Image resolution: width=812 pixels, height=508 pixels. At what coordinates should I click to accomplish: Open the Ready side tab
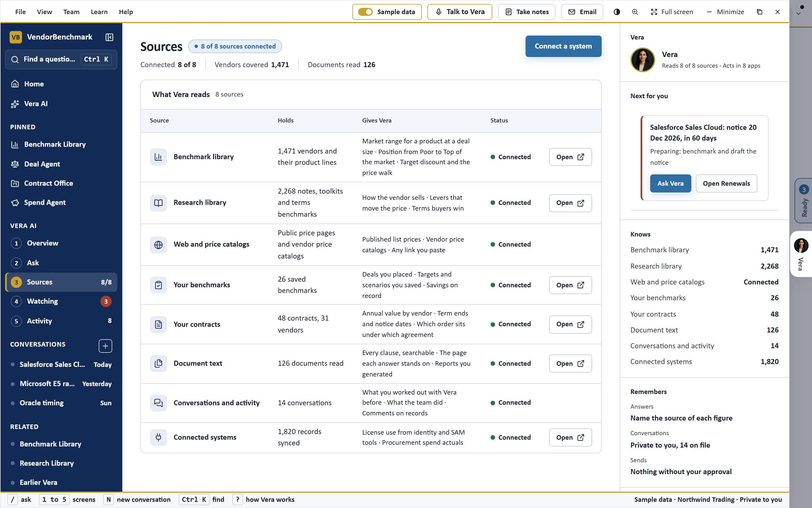click(x=804, y=201)
